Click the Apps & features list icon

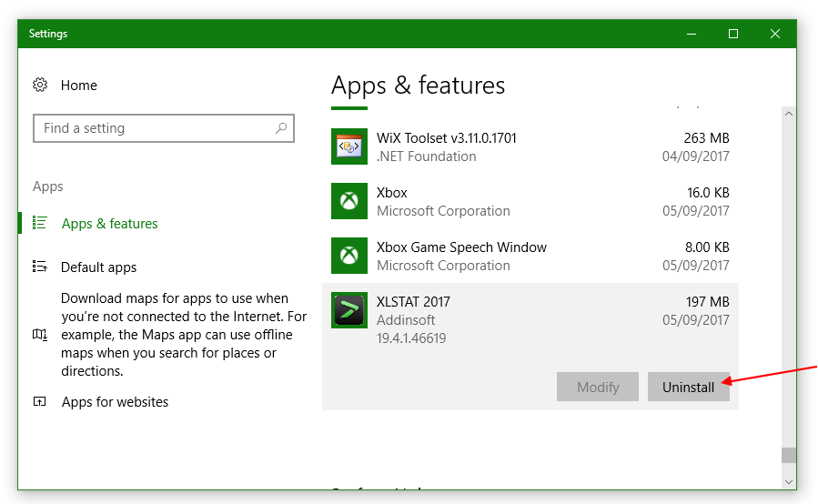(40, 223)
